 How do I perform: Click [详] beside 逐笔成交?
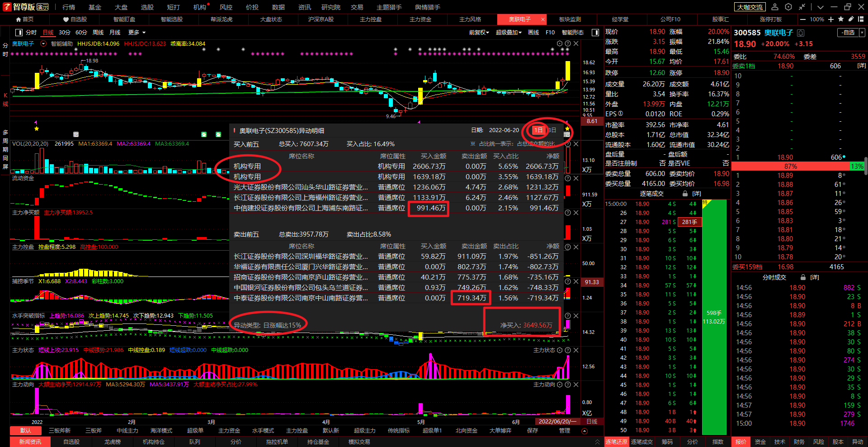pos(697,194)
